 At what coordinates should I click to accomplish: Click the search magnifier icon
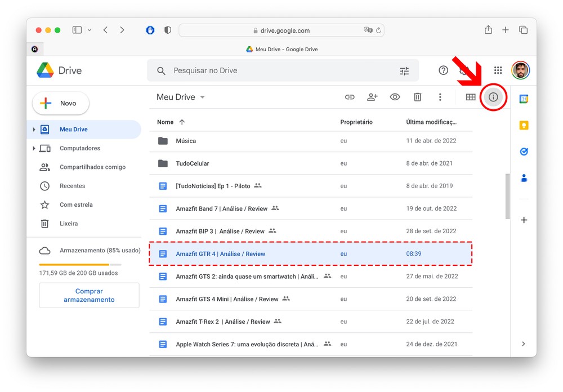coord(161,71)
